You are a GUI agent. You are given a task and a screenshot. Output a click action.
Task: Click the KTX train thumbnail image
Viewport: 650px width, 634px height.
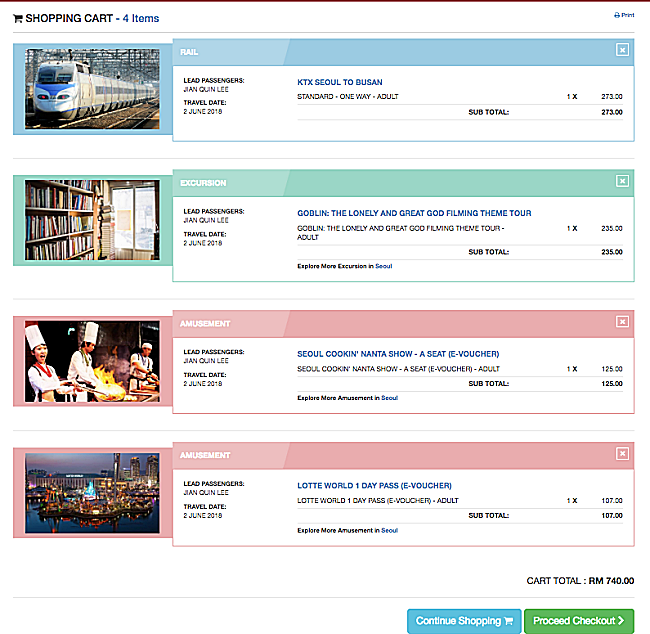pos(92,89)
